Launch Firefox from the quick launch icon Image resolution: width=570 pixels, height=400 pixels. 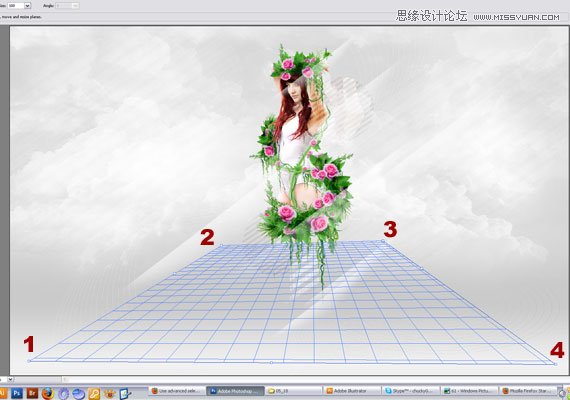(x=47, y=393)
